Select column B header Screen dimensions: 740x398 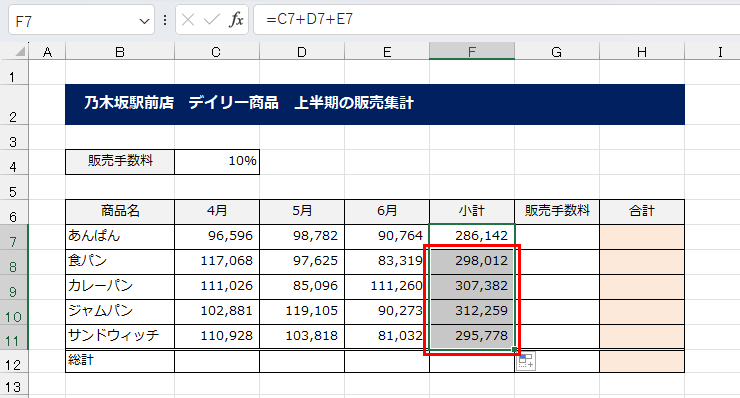pos(120,51)
